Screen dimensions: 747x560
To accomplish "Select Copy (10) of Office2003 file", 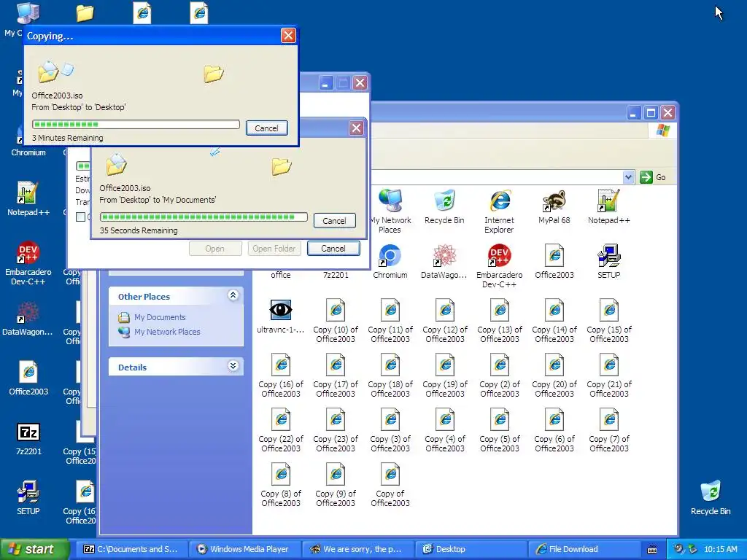I will click(x=336, y=320).
